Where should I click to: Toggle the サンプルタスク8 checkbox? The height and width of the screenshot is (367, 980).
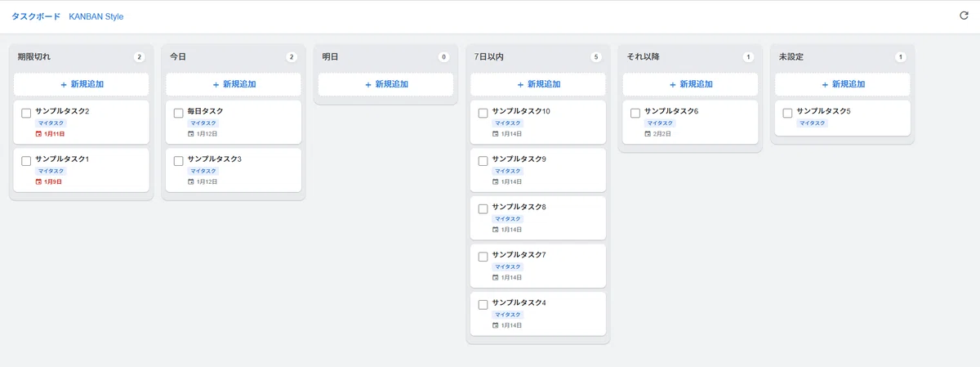click(x=483, y=208)
